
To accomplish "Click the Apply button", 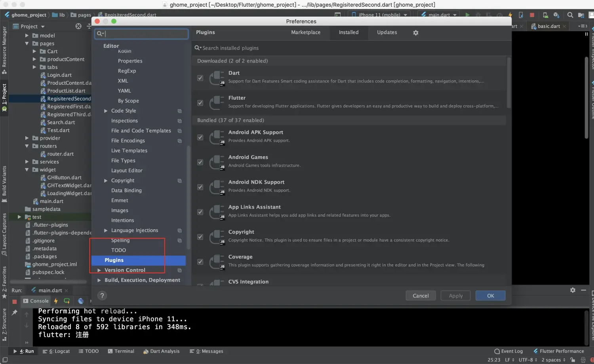I will (456, 296).
